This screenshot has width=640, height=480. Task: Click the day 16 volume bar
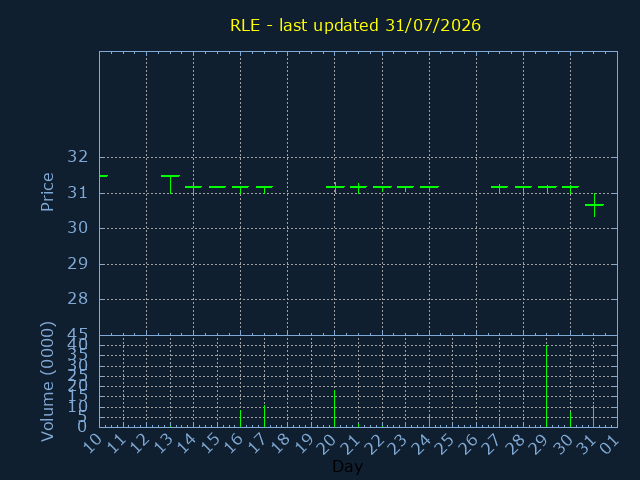(240, 418)
